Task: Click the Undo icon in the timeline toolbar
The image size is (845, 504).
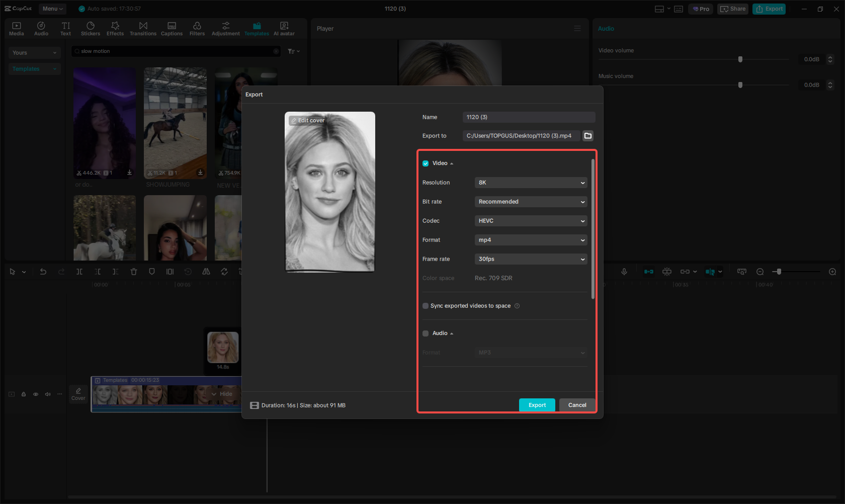Action: [x=43, y=271]
